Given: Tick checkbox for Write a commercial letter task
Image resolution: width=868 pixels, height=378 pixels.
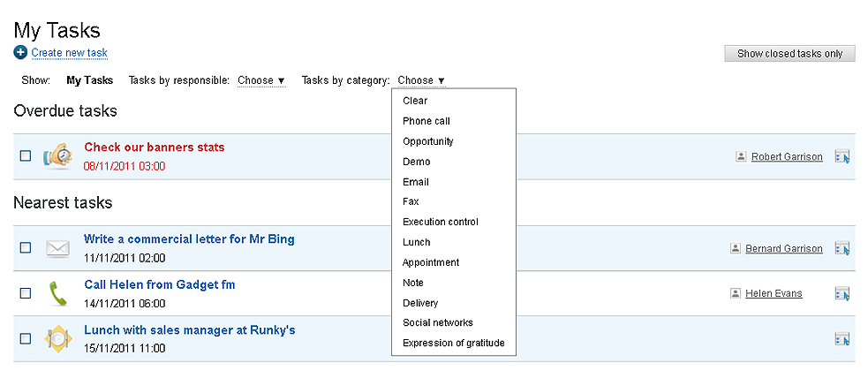Looking at the screenshot, I should [26, 248].
